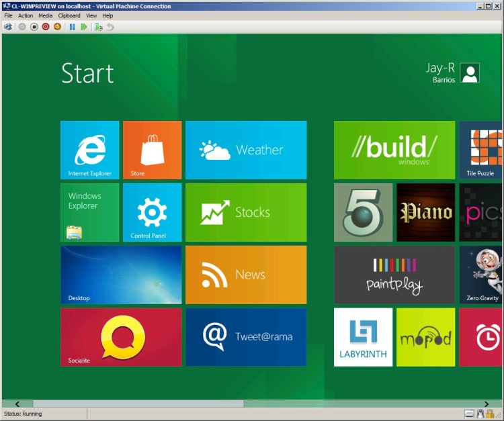Take a snapshot of the virtual machine
Viewport: 504px width, 421px height.
coord(99,27)
